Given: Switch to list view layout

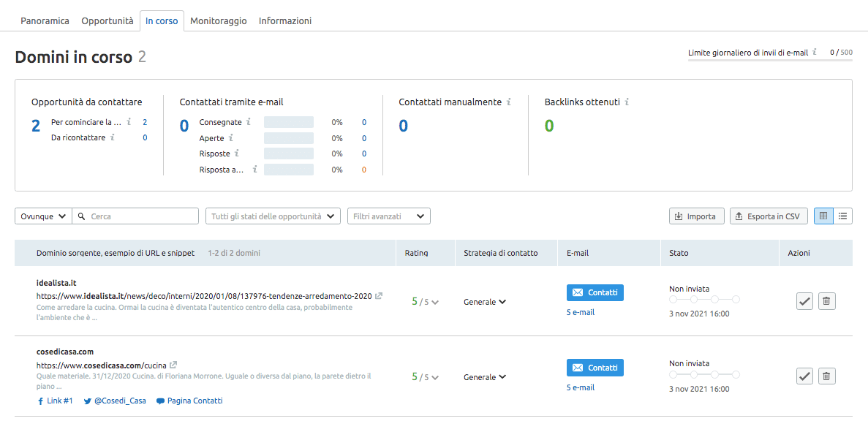Looking at the screenshot, I should (843, 216).
